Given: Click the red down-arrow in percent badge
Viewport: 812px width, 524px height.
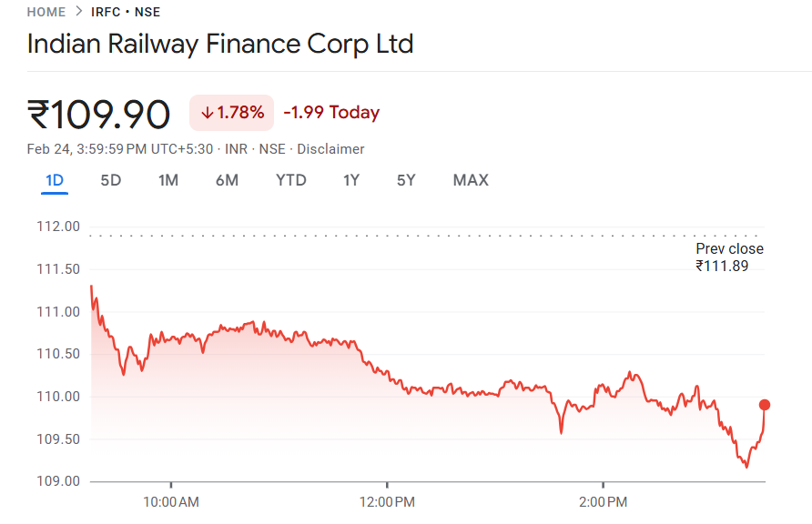Looking at the screenshot, I should [x=208, y=113].
